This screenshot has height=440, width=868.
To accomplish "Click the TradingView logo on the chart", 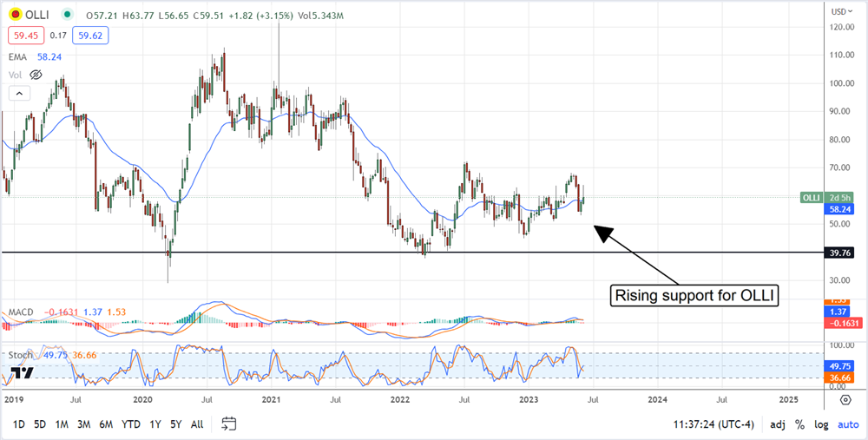I will (x=22, y=373).
